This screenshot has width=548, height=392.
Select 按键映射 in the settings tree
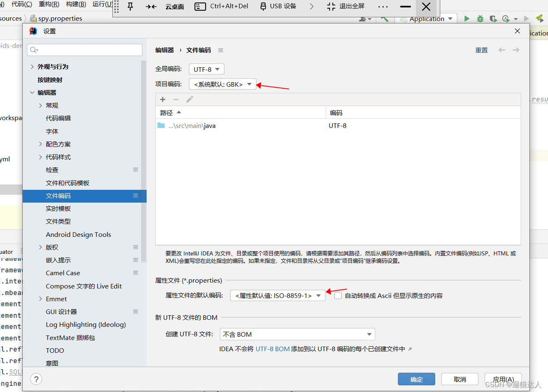coord(50,80)
